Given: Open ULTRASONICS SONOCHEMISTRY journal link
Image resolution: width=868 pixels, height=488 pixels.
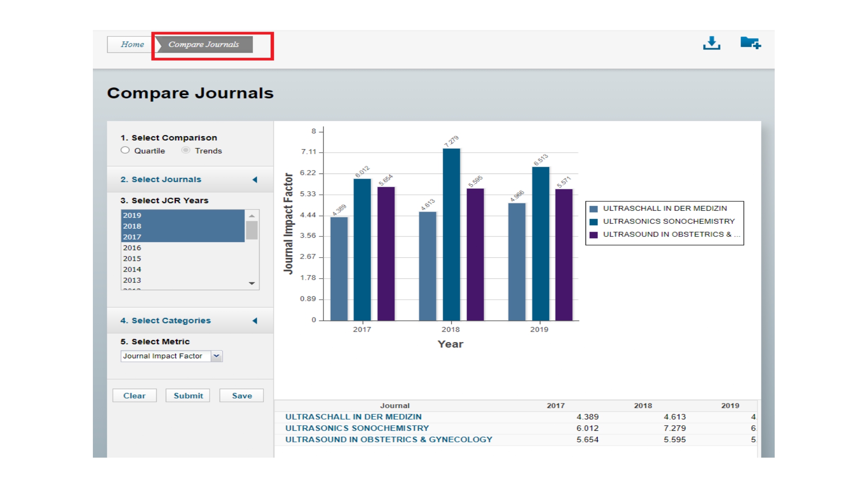Looking at the screenshot, I should 357,428.
